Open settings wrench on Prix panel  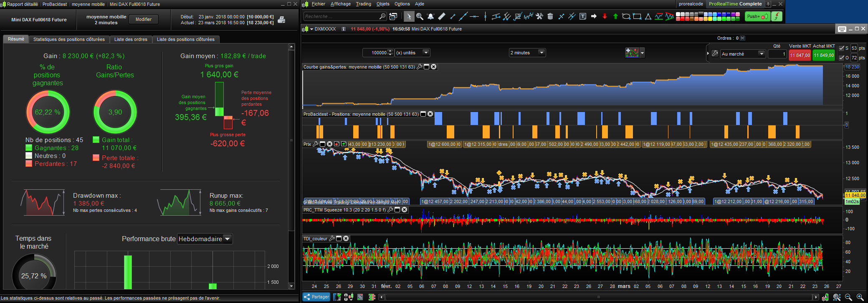(x=316, y=144)
